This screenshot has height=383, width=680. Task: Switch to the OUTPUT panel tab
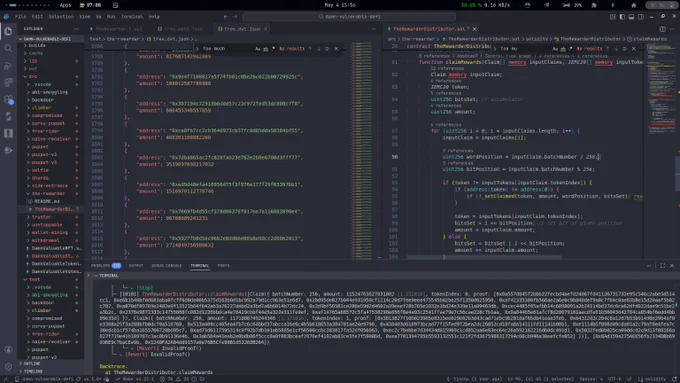click(x=136, y=265)
